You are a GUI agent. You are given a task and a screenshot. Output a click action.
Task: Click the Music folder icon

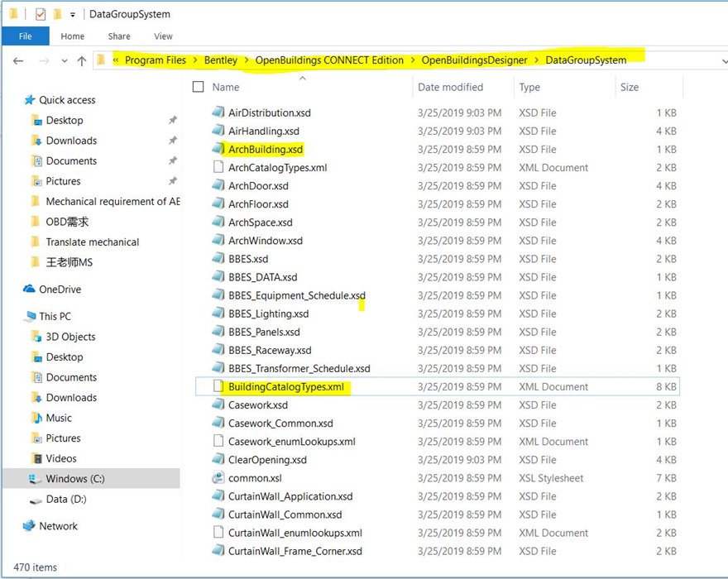(x=36, y=418)
